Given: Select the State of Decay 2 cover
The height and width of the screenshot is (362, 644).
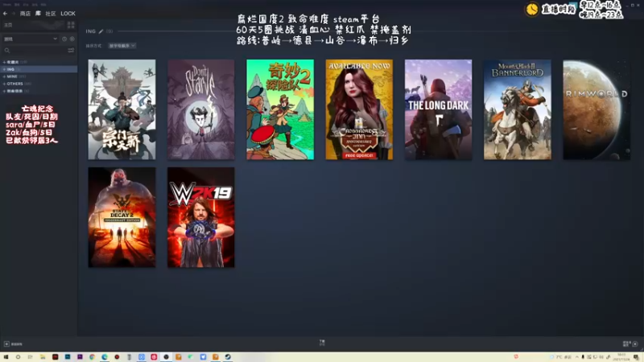Looking at the screenshot, I should pos(122,217).
